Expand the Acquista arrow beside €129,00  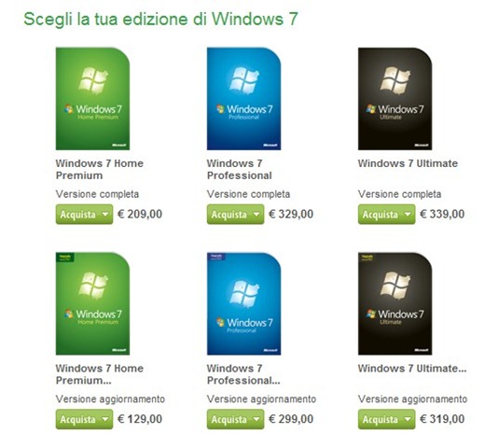(x=105, y=419)
